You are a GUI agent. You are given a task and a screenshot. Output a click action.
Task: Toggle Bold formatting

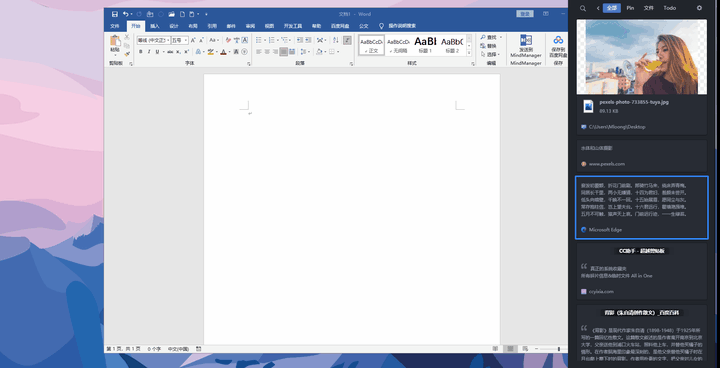click(x=141, y=52)
